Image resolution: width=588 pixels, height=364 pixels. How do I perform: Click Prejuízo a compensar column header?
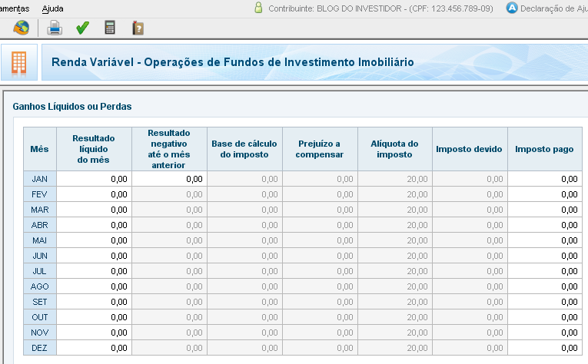click(321, 149)
